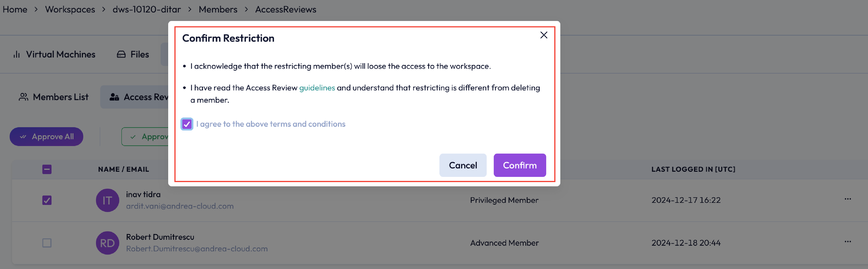Click the IT avatar of inav tidra
868x269 pixels.
tap(108, 200)
